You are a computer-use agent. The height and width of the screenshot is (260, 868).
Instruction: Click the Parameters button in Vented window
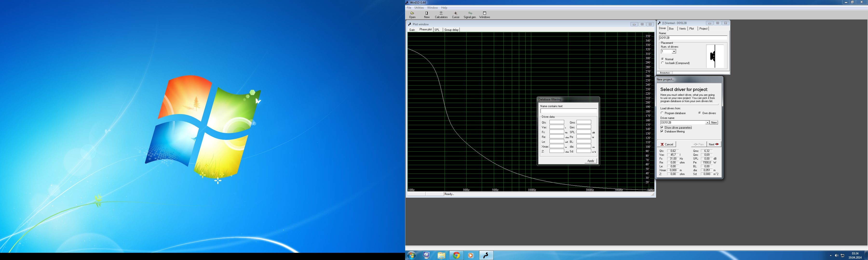(665, 73)
